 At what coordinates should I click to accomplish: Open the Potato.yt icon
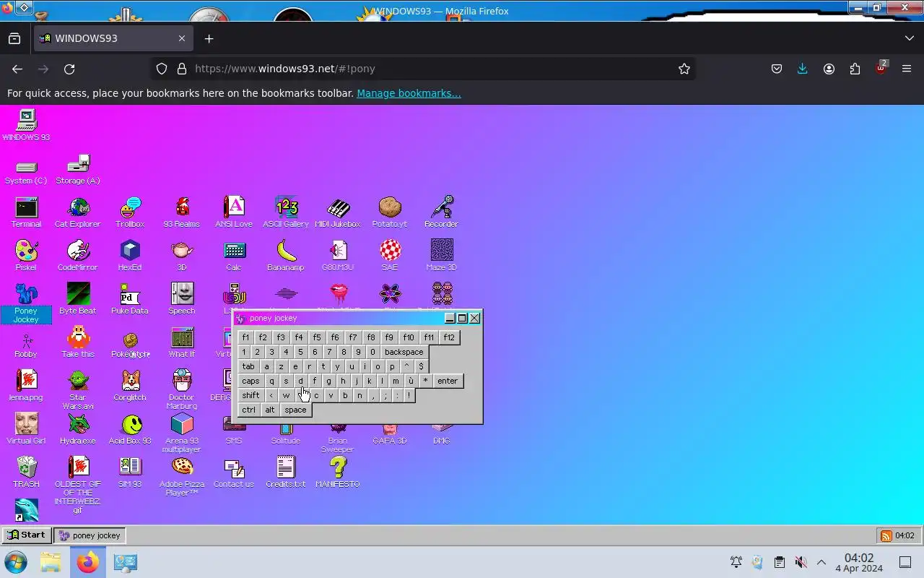coord(390,212)
